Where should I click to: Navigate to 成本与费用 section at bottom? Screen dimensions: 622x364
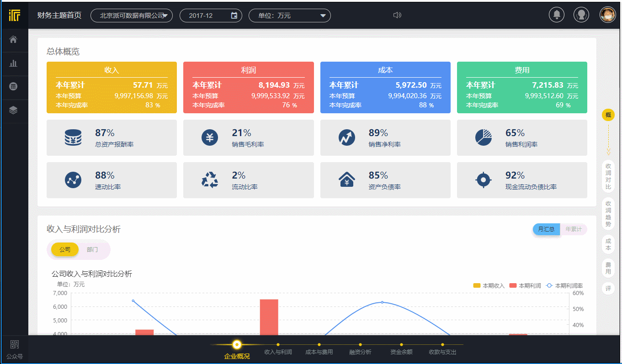tap(319, 351)
